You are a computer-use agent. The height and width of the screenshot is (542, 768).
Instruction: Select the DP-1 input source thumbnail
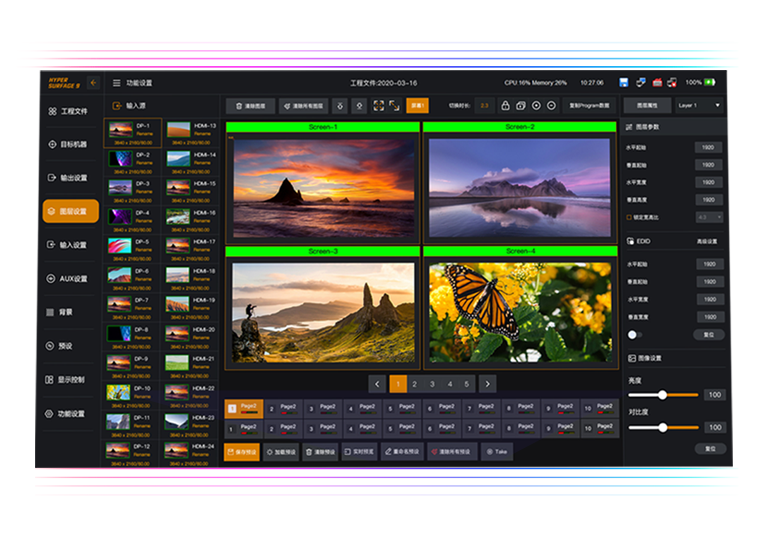[x=121, y=131]
